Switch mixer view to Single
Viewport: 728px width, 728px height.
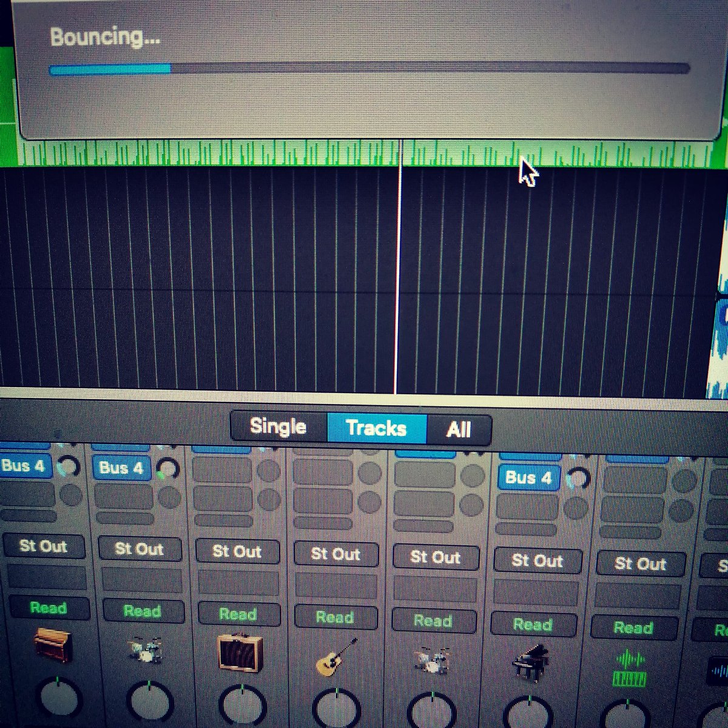click(278, 426)
